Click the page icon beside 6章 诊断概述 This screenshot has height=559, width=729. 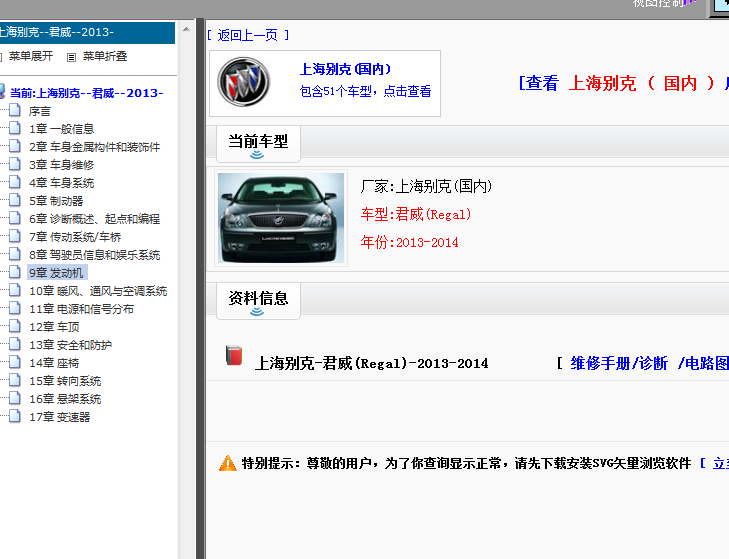point(15,218)
